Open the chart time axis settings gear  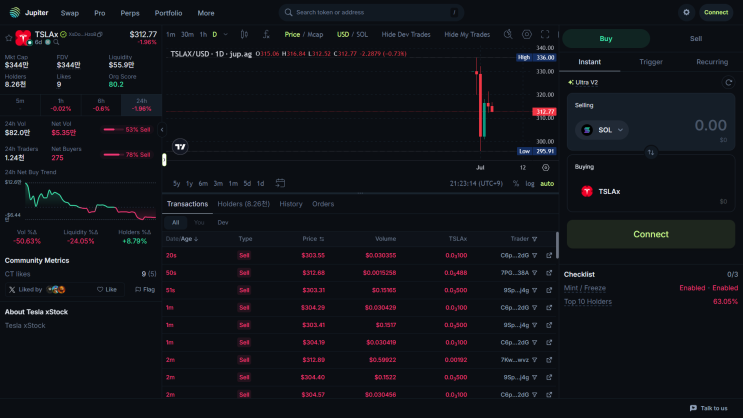pyautogui.click(x=545, y=168)
